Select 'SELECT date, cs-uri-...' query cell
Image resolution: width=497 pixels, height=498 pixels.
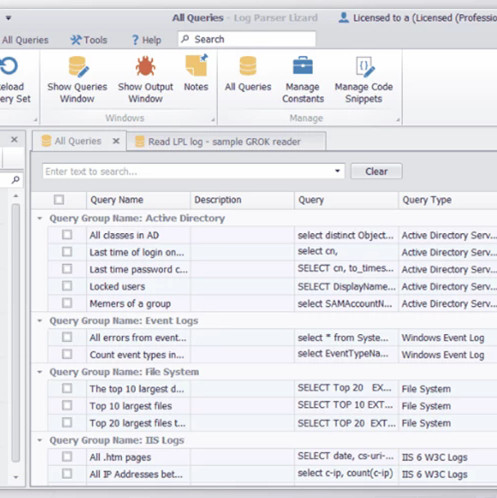tap(346, 456)
